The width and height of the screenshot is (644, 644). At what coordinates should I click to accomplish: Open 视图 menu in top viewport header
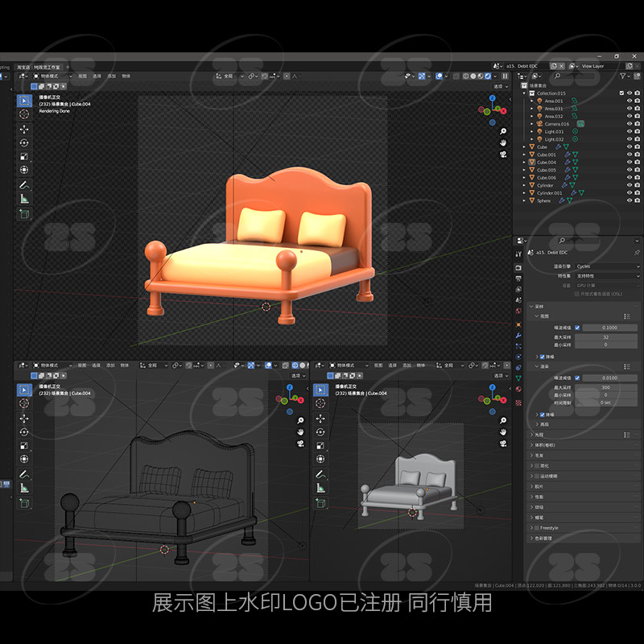(83, 76)
